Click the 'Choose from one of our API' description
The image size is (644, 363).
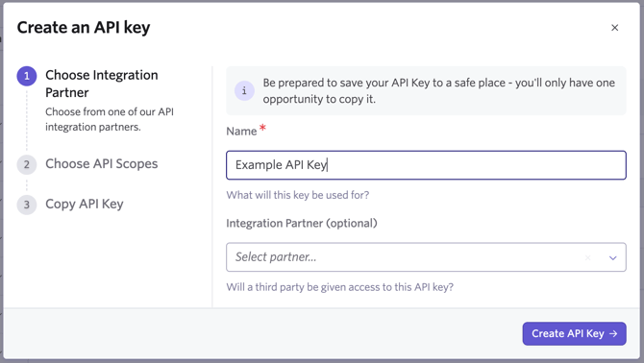click(x=110, y=119)
